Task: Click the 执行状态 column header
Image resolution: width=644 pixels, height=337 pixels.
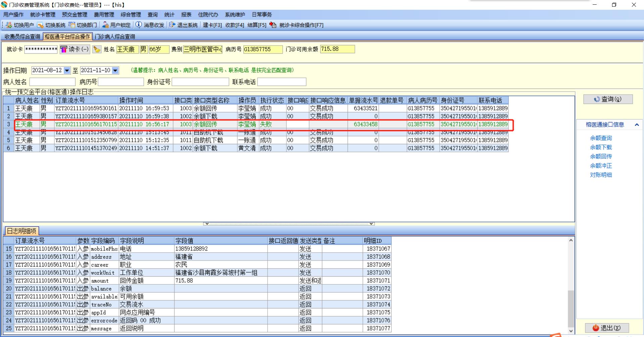Action: pyautogui.click(x=272, y=100)
